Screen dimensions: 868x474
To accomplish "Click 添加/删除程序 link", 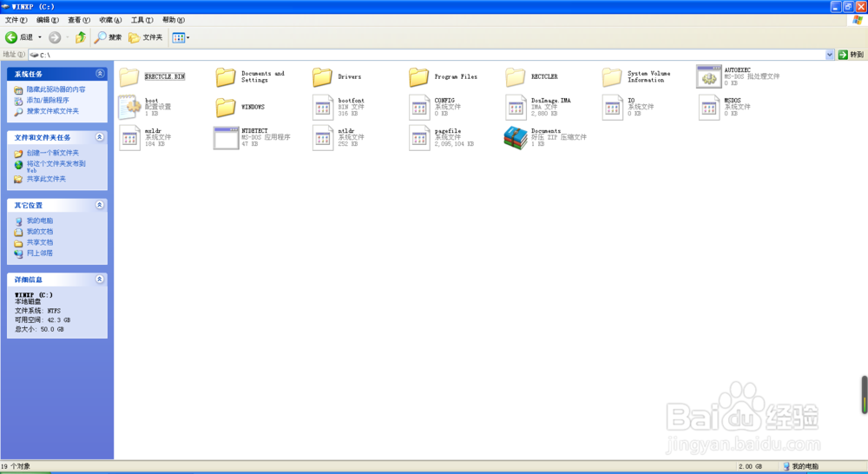I will (x=48, y=100).
